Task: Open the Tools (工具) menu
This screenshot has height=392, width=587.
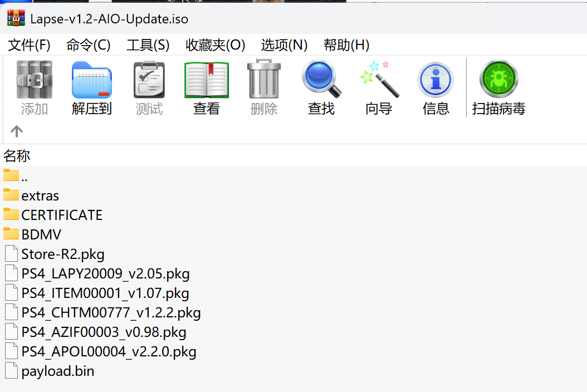Action: [x=148, y=45]
